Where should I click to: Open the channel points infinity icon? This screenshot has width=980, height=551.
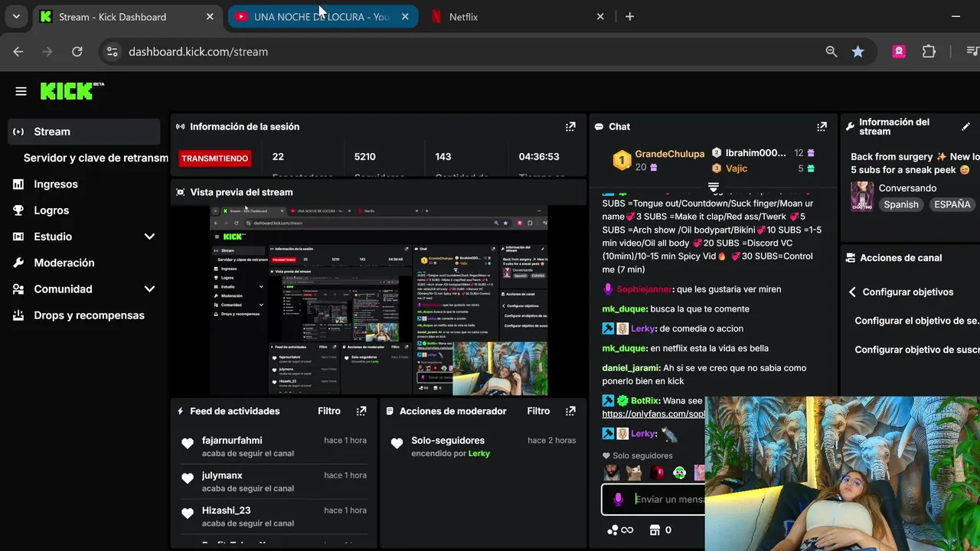coord(620,530)
